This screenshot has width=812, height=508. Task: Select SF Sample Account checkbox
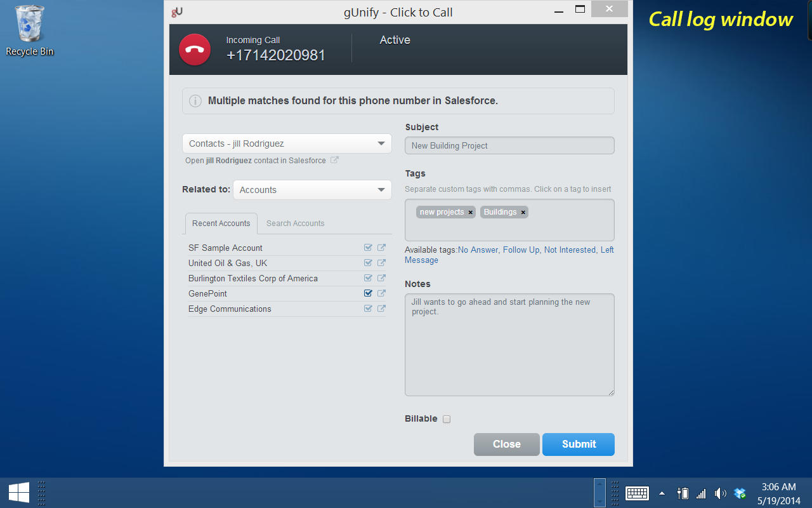coord(368,248)
